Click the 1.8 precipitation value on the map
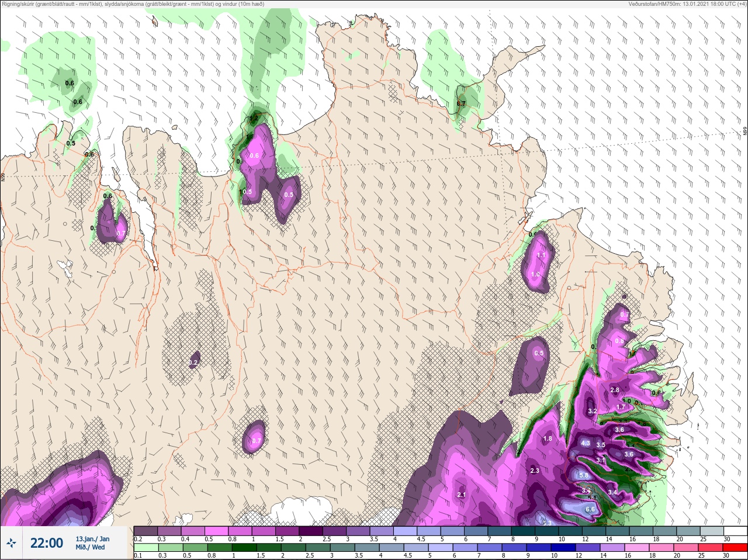Viewport: 748px width, 560px height. pyautogui.click(x=548, y=438)
